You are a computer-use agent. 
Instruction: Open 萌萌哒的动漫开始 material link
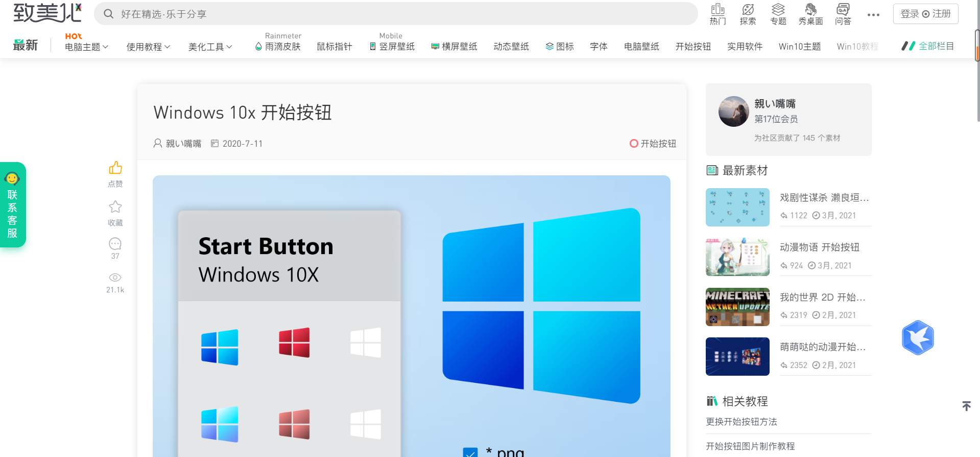tap(823, 347)
